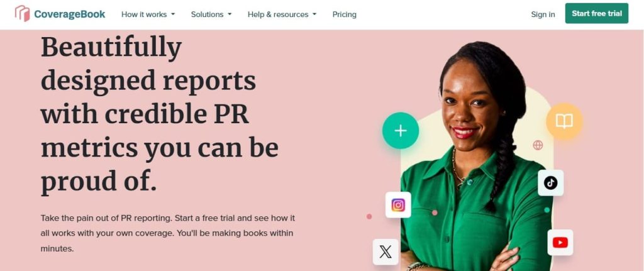Click the Sign in link
The width and height of the screenshot is (644, 271).
pyautogui.click(x=543, y=14)
